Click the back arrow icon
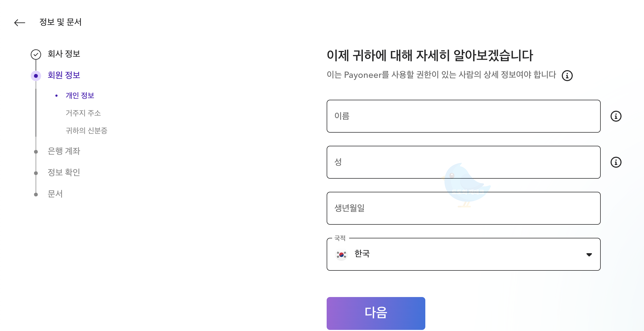 (20, 23)
